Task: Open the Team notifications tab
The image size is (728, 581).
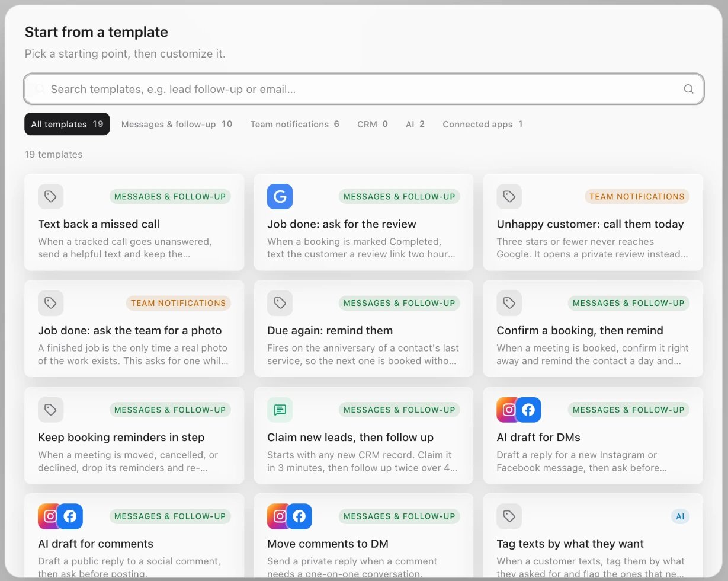Action: [x=294, y=124]
